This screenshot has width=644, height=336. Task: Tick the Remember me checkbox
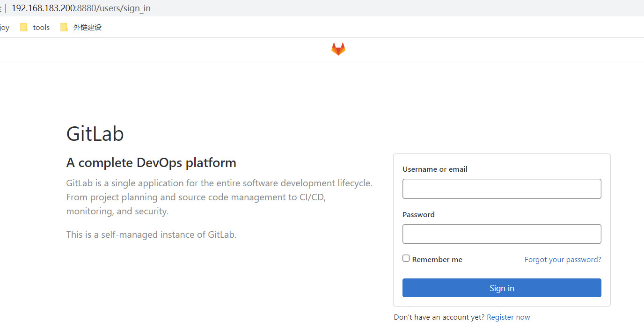[406, 258]
